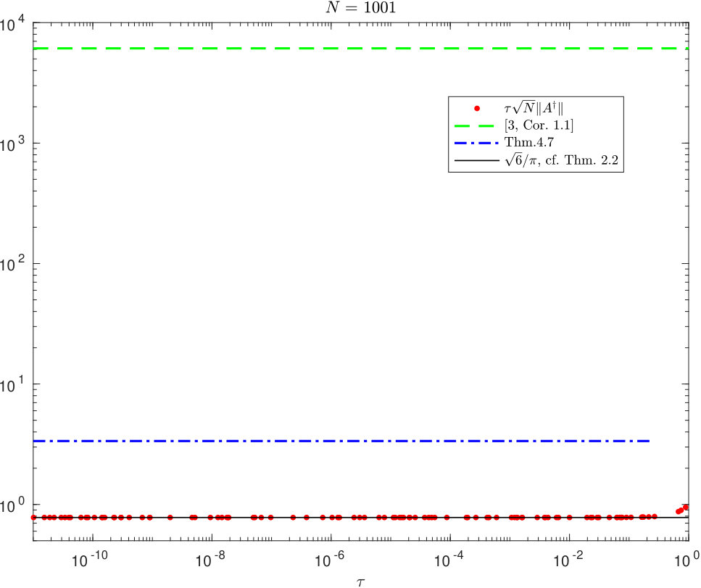The width and height of the screenshot is (701, 588).
Task: Click x-axis tick label 10^-10
Action: (90, 559)
